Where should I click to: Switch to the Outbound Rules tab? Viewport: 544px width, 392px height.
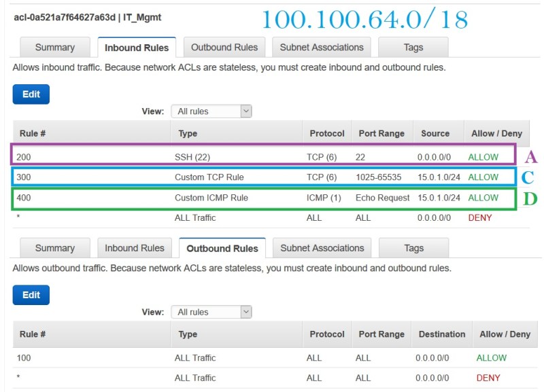(x=224, y=47)
